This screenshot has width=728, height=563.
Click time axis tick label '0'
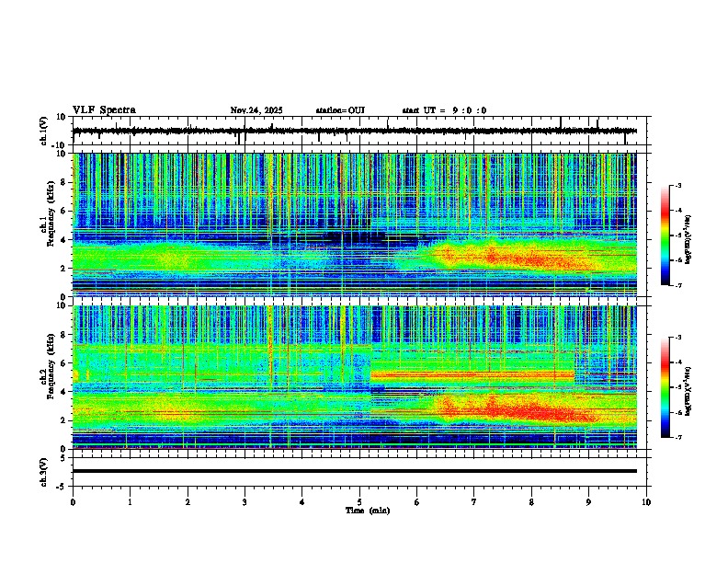(x=73, y=502)
